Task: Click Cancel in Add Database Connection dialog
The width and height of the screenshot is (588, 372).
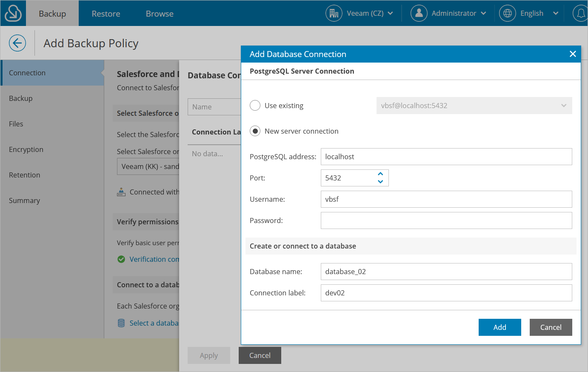Action: [551, 327]
